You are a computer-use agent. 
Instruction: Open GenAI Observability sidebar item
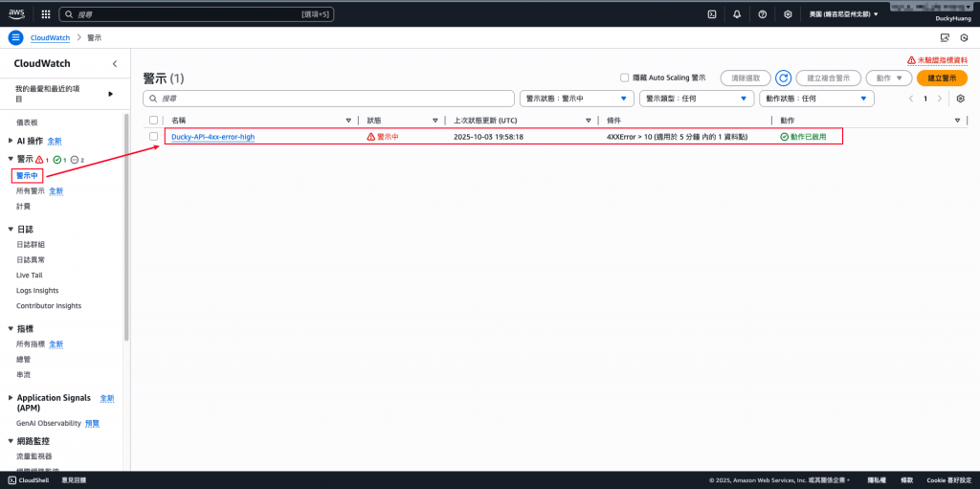pos(49,423)
